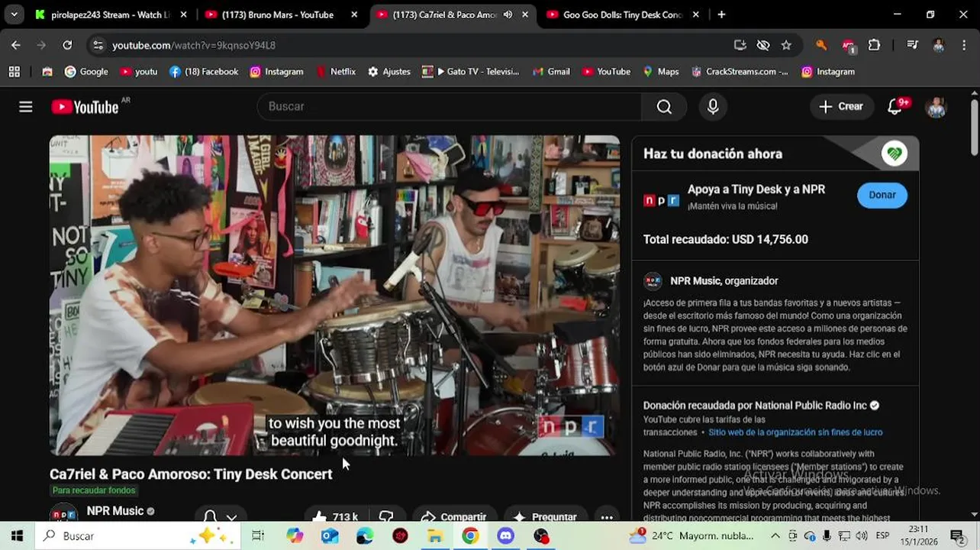Screen dimensions: 980x550
Task: Start voice search with microphone icon
Action: 713,107
